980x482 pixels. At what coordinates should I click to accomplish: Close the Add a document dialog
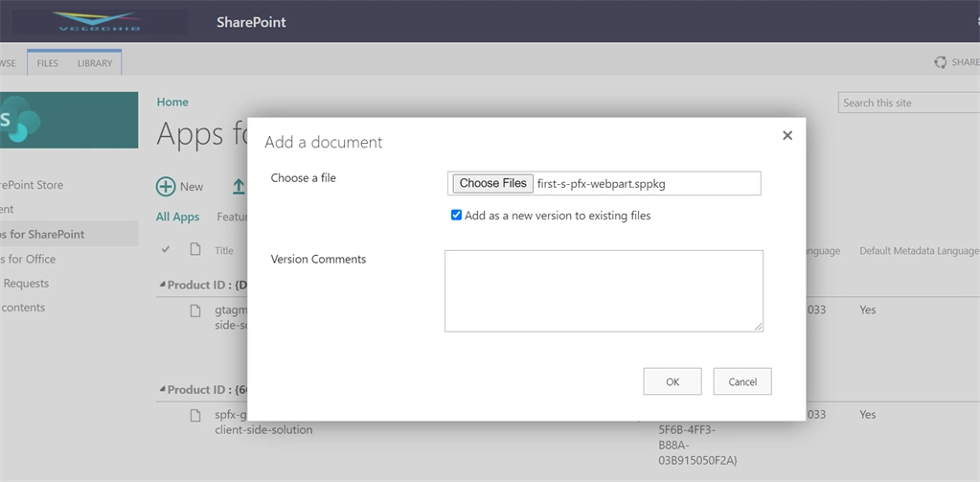point(787,135)
